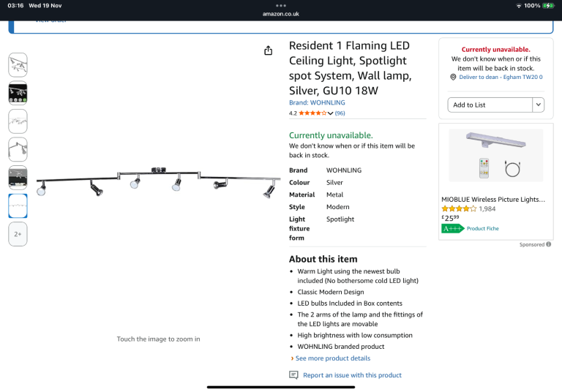Tap the amazon.co.uk address bar
562x392 pixels.
coord(281,14)
